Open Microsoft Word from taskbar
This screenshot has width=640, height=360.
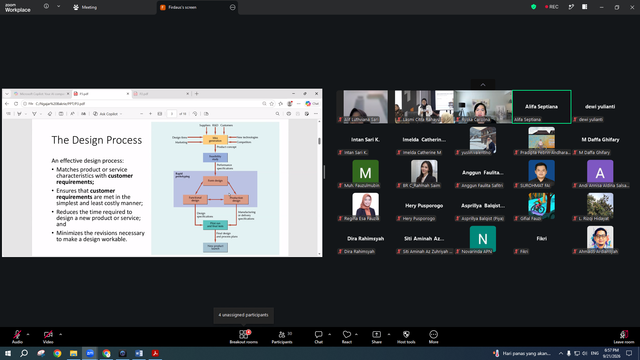(x=139, y=353)
